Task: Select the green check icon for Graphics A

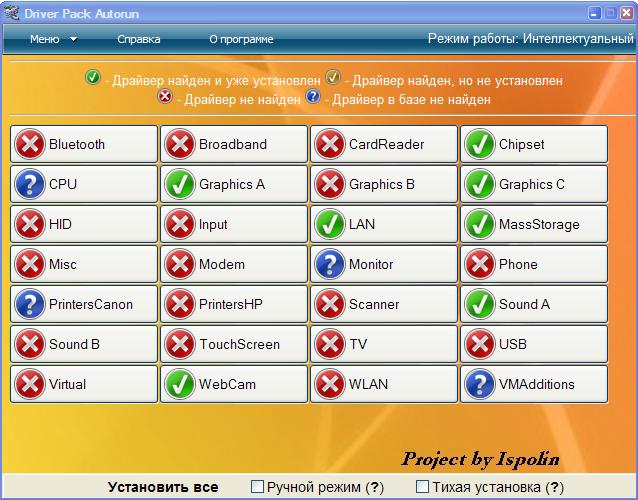Action: [180, 184]
